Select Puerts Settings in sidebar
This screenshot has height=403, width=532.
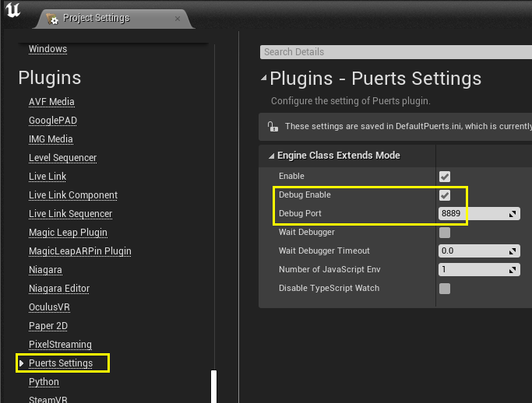click(61, 363)
